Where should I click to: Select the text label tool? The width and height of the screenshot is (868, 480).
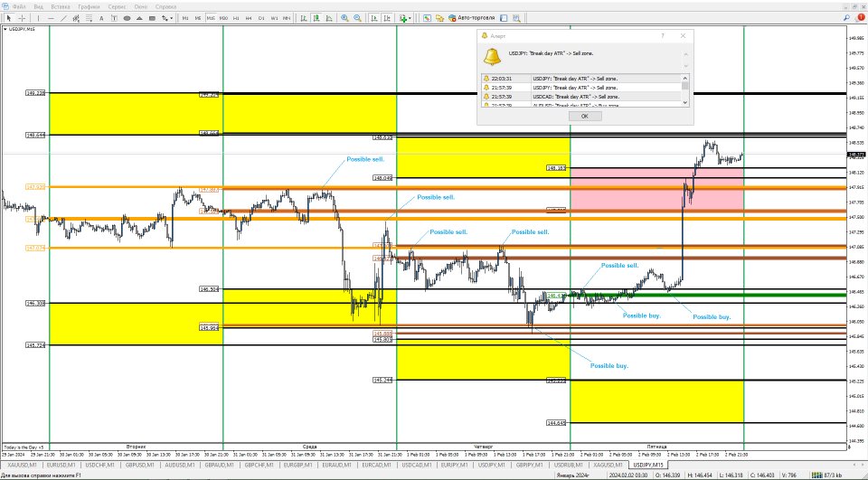pyautogui.click(x=114, y=18)
